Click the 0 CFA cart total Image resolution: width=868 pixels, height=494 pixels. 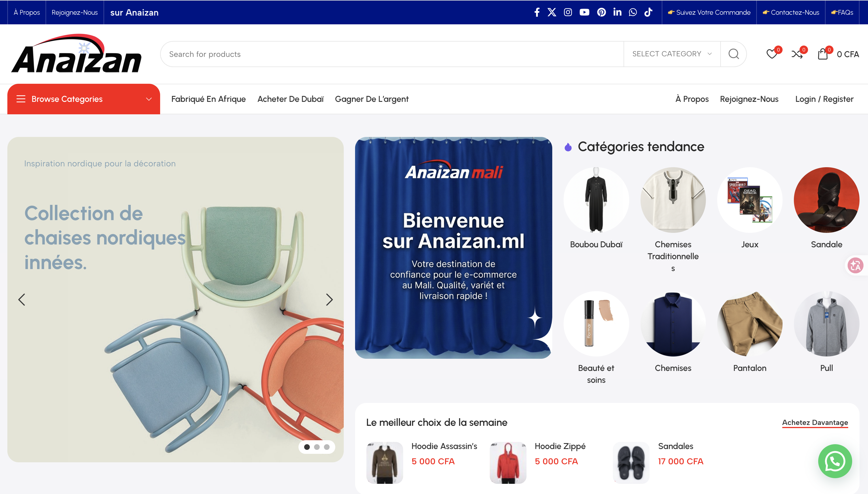848,54
